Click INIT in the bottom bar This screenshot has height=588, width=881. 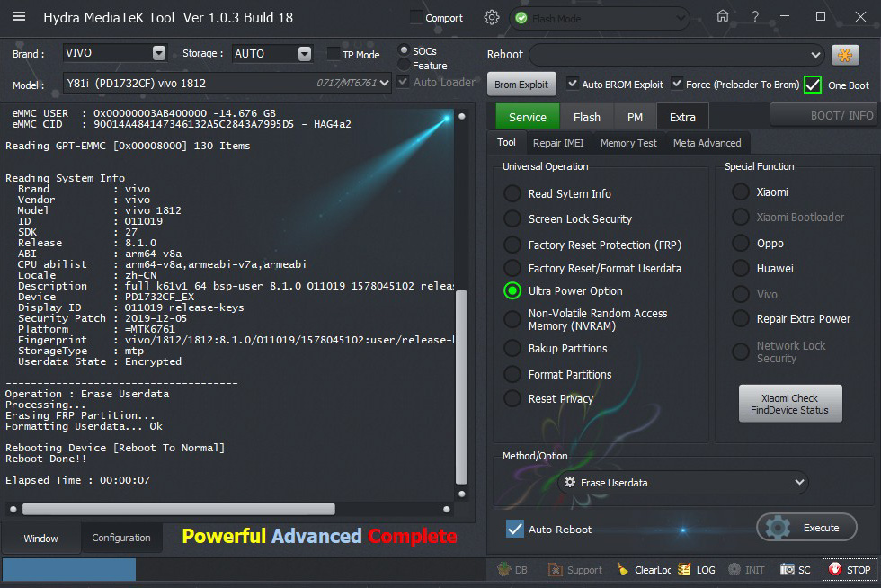(x=746, y=570)
